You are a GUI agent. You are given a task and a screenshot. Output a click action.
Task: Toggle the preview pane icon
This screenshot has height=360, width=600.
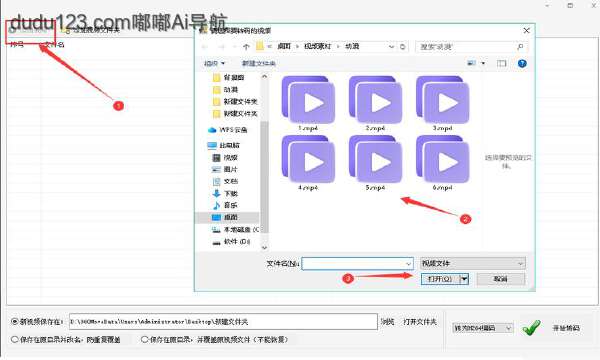502,64
